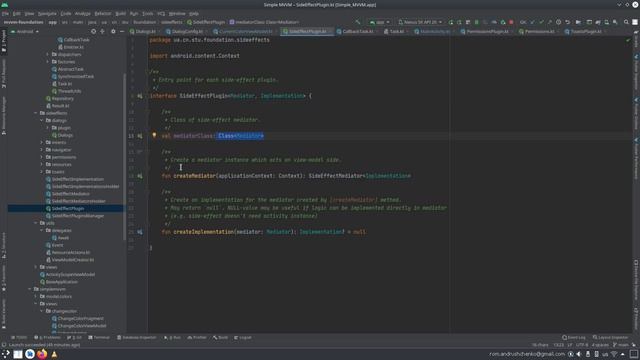Click the gutter icon beside mediatorClass line
This screenshot has width=640, height=360.
tap(140, 136)
